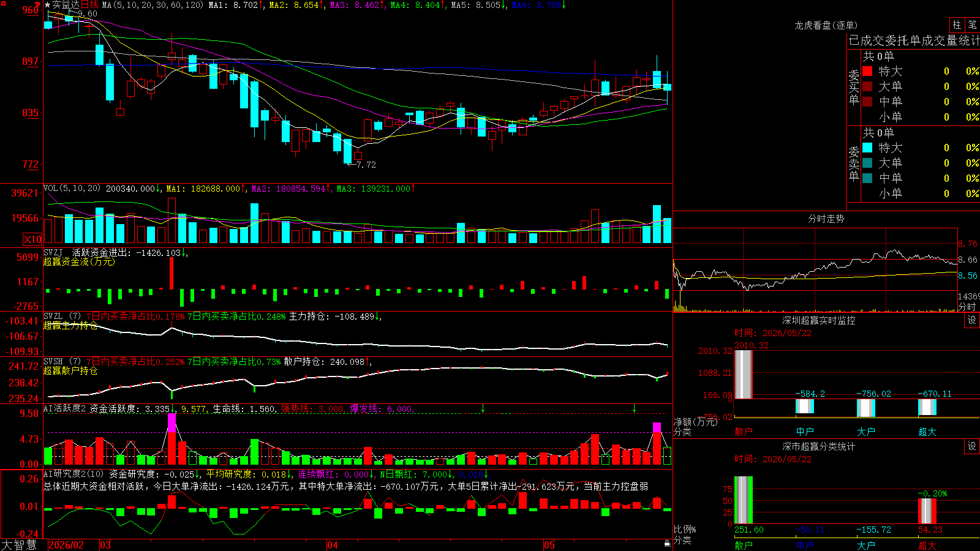980x551 pixels.
Task: Click the 龙虎看盘(逐单) panel title
Action: click(x=826, y=25)
